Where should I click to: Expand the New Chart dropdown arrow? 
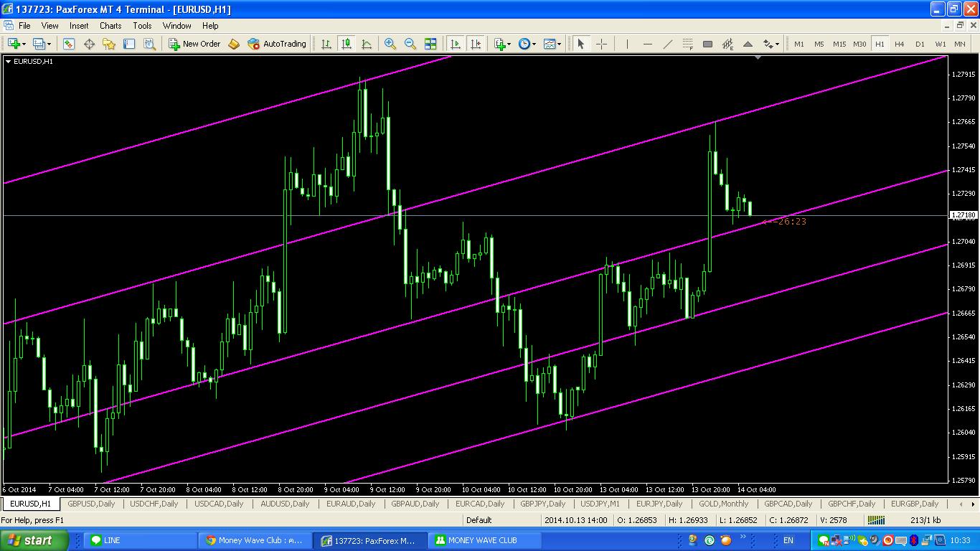24,44
